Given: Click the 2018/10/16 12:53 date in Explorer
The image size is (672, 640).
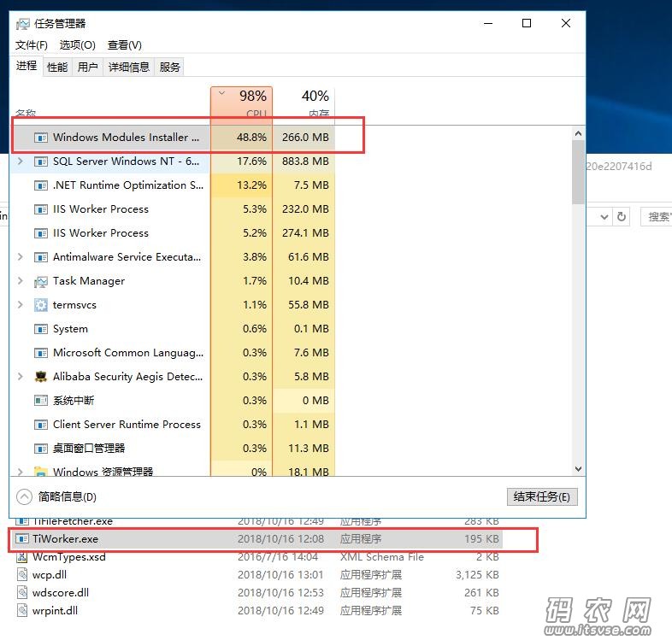Looking at the screenshot, I should pyautogui.click(x=280, y=593).
